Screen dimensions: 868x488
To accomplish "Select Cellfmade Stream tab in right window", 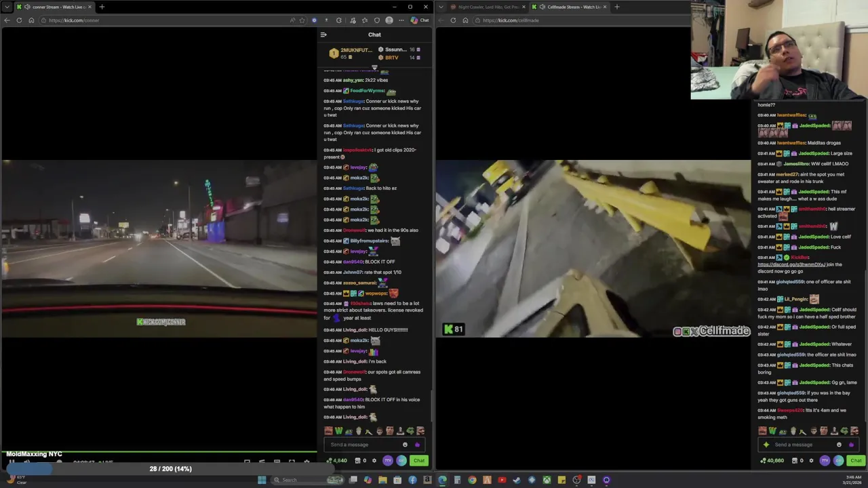I will pyautogui.click(x=568, y=7).
